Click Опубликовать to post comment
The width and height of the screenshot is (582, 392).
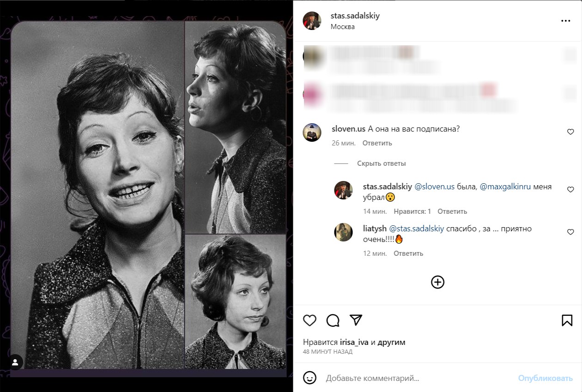(545, 378)
